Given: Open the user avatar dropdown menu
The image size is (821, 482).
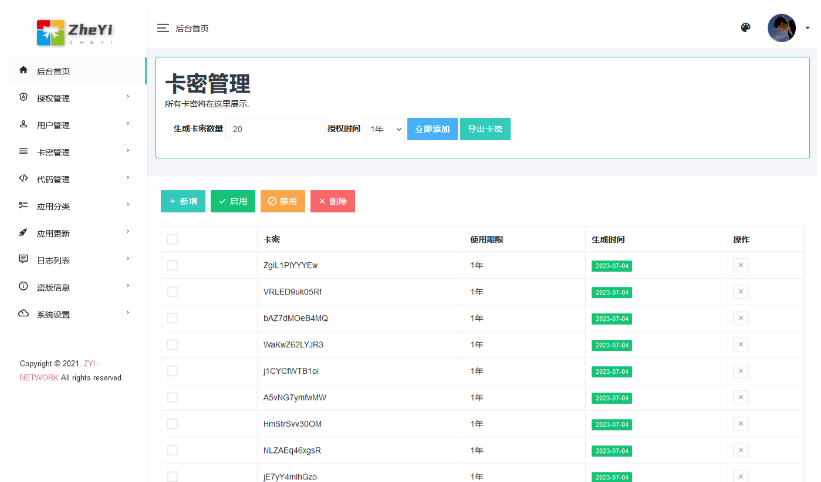Looking at the screenshot, I should click(787, 28).
